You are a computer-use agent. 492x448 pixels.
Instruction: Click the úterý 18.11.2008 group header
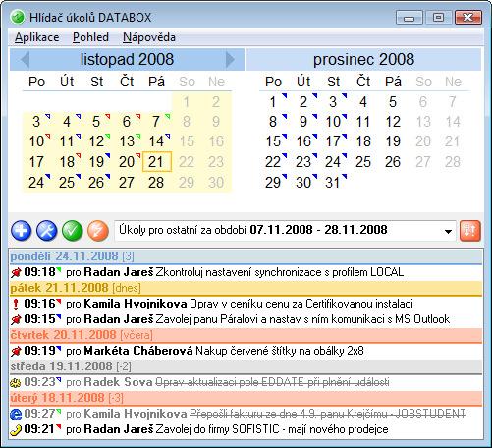[x=246, y=398]
